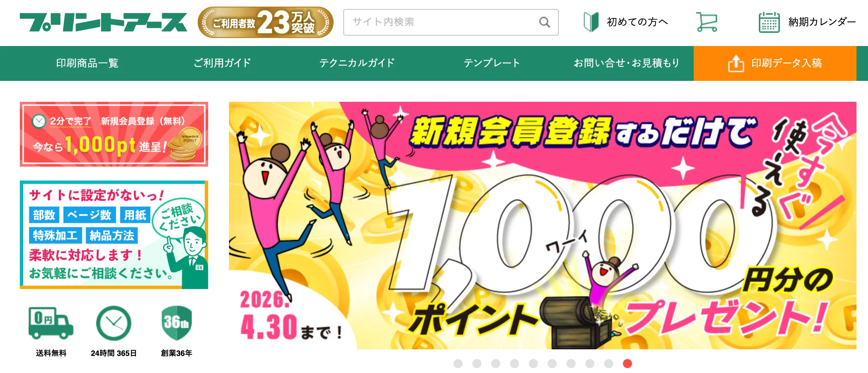Select the fifth carousel indicator dot
The width and height of the screenshot is (868, 373).
(x=533, y=364)
